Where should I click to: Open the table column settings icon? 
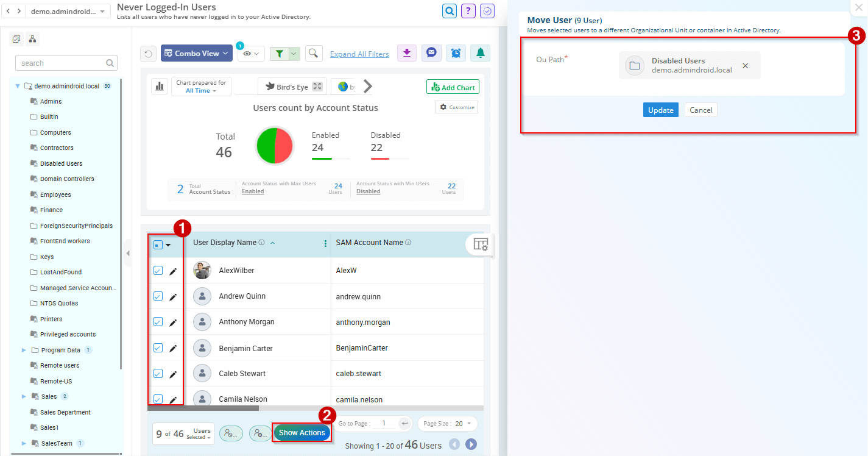coord(481,244)
